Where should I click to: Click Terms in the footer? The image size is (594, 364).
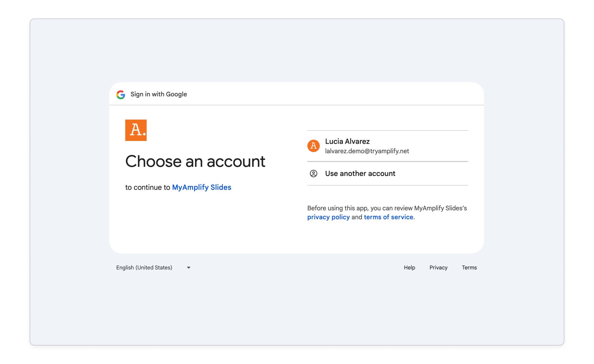point(469,267)
